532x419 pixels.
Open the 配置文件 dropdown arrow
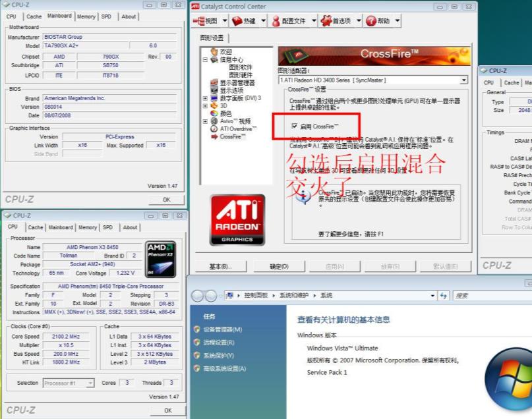click(314, 20)
